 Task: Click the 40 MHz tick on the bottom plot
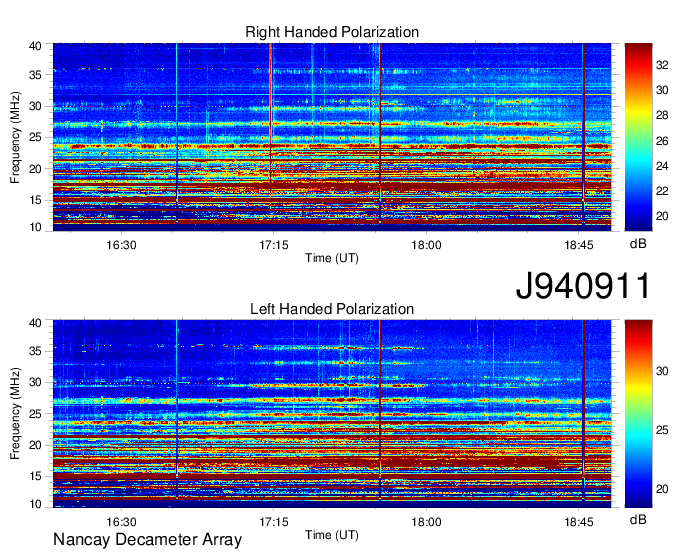click(x=35, y=323)
